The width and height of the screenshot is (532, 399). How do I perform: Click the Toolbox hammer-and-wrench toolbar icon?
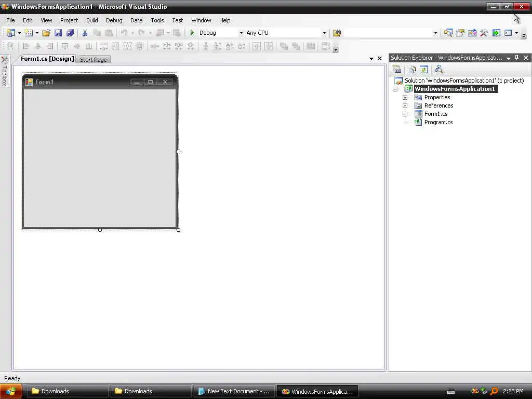tap(484, 33)
